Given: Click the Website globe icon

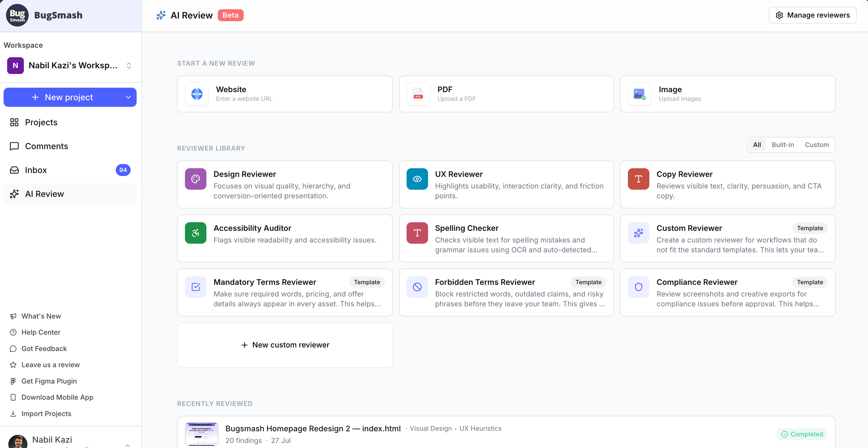Looking at the screenshot, I should (197, 94).
